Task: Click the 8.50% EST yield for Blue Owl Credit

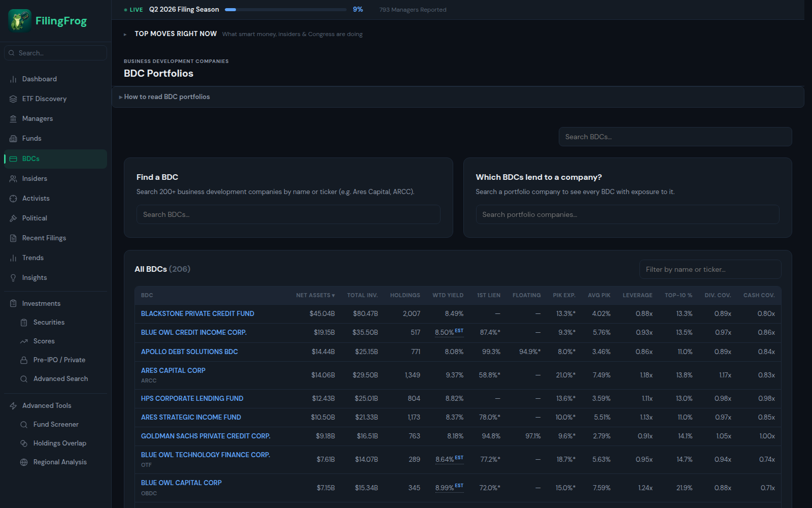Action: [449, 332]
